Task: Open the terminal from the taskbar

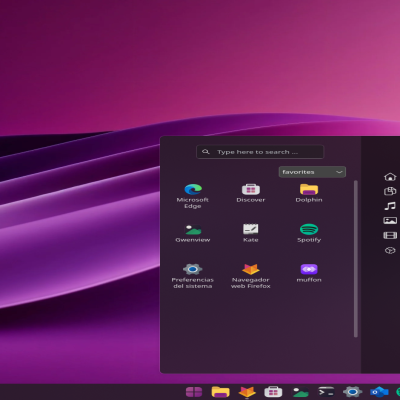Action: click(x=326, y=392)
